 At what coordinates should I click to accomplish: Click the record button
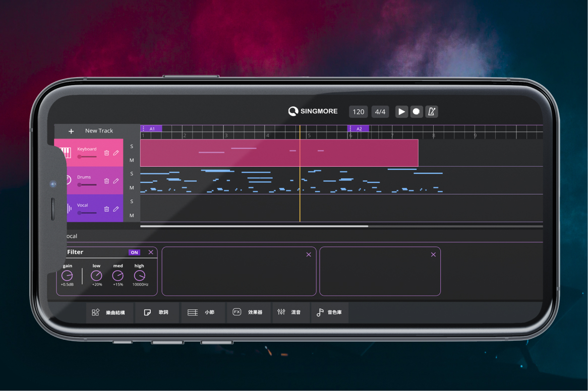tap(417, 112)
